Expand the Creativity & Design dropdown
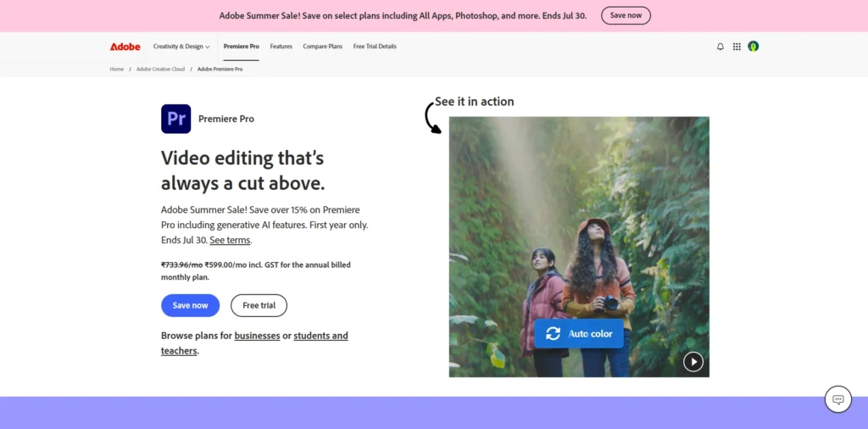 181,47
